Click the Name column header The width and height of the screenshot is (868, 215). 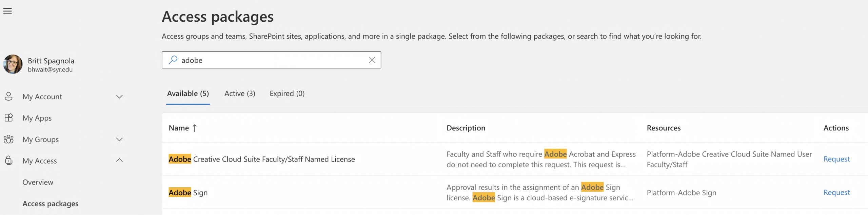[x=179, y=128]
